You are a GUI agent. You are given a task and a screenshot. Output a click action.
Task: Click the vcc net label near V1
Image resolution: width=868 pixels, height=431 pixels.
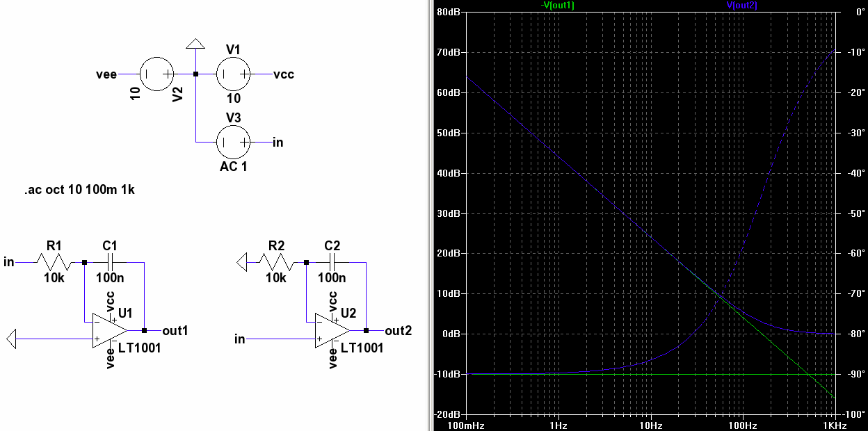click(284, 74)
